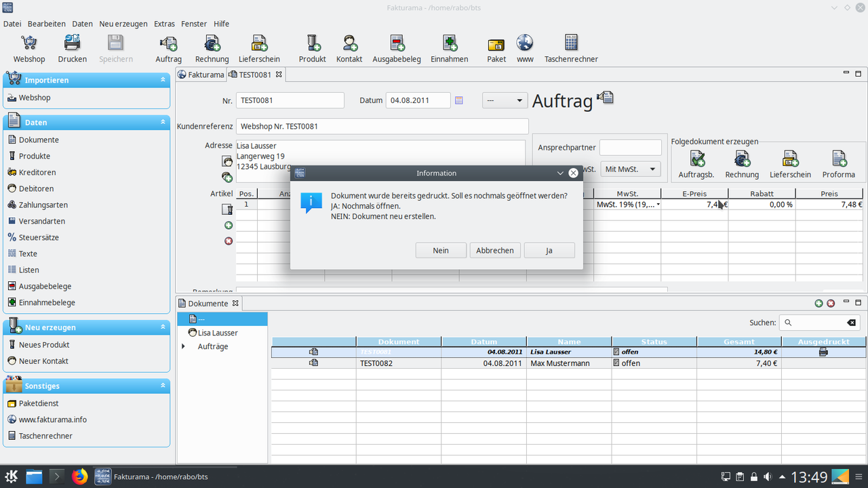Open the Taschenrechner toolbar icon
868x488 pixels.
[571, 43]
